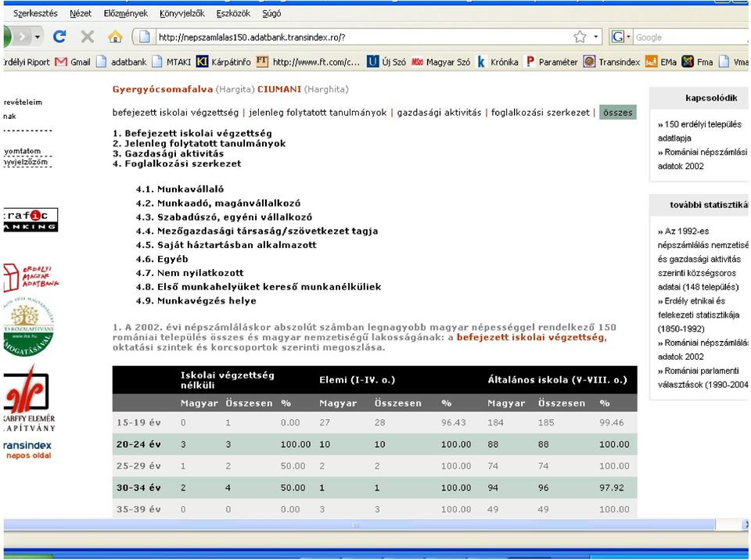
Task: Open 'Az 1992-es népszámlálás' statistics link
Action: pos(703,259)
